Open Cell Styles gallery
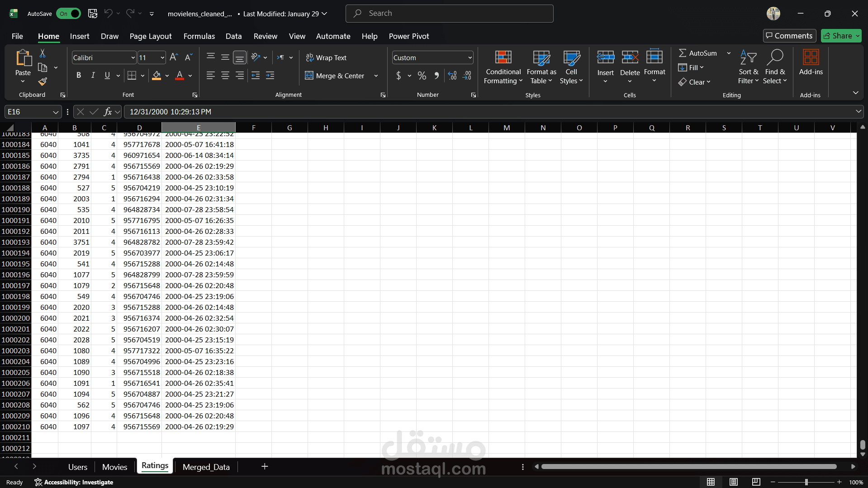868x488 pixels. 571,67
